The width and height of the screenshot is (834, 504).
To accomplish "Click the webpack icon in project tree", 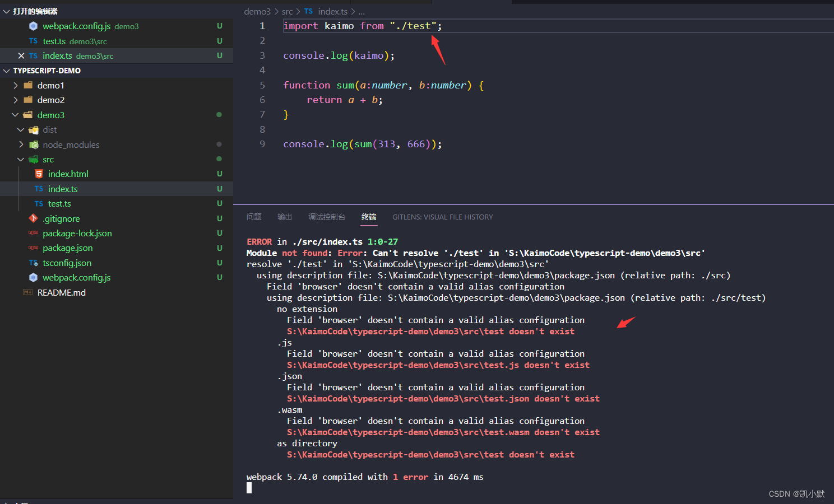I will tap(33, 277).
